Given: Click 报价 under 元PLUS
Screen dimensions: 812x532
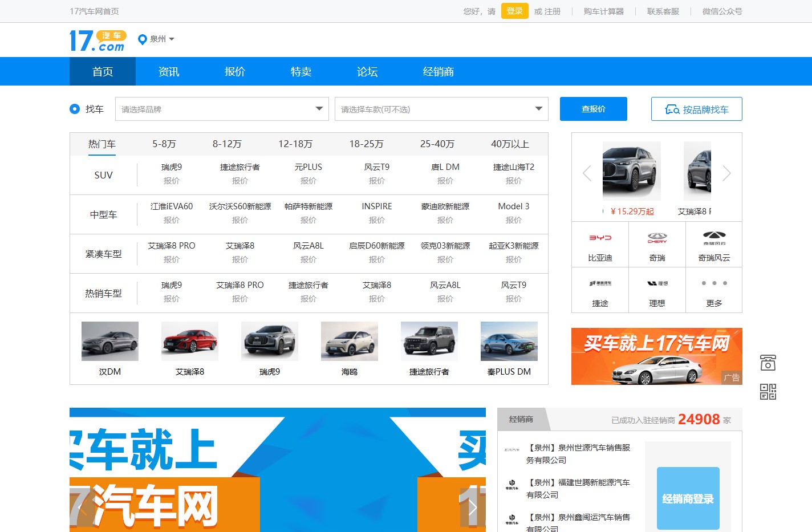Looking at the screenshot, I should tap(308, 181).
